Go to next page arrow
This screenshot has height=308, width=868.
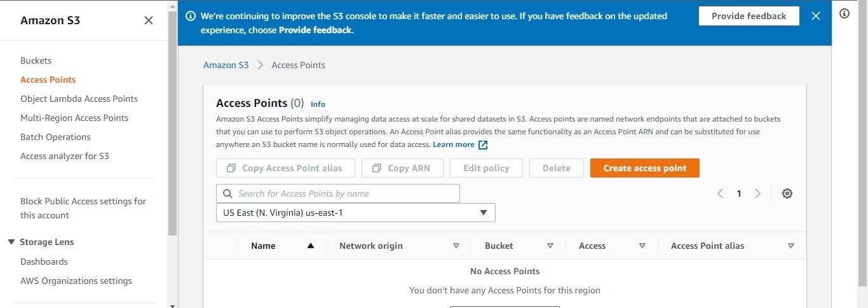point(757,193)
